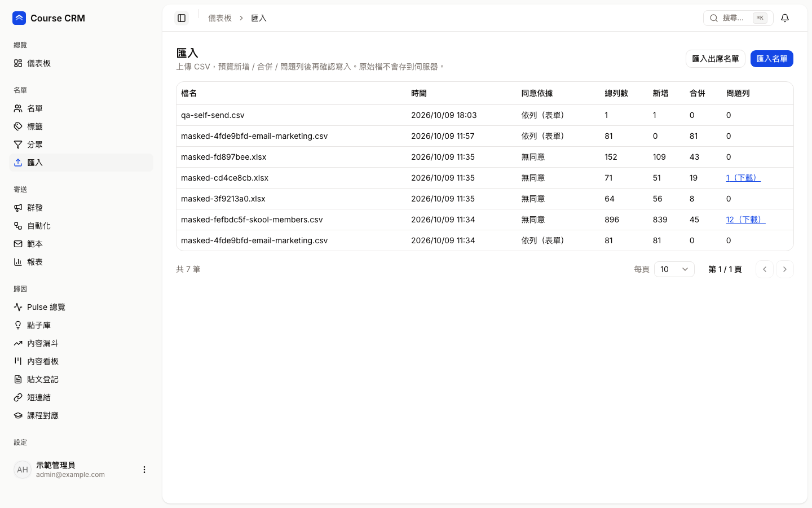The image size is (812, 508).
Task: Click the 共 7 筆 total count
Action: coord(188,269)
